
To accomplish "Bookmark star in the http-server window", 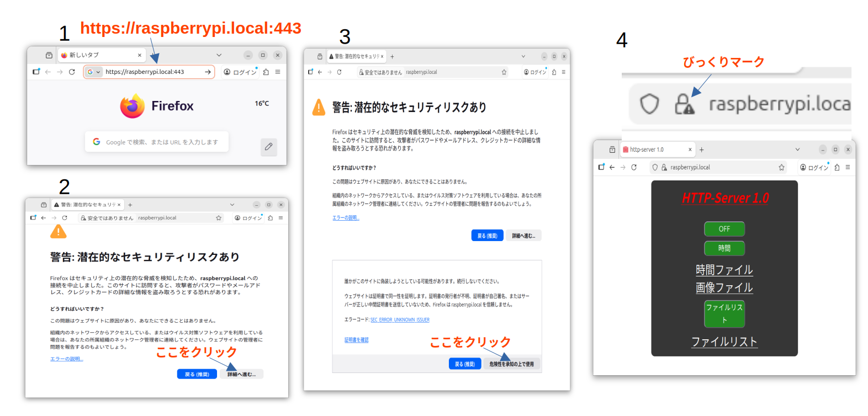I will point(781,167).
